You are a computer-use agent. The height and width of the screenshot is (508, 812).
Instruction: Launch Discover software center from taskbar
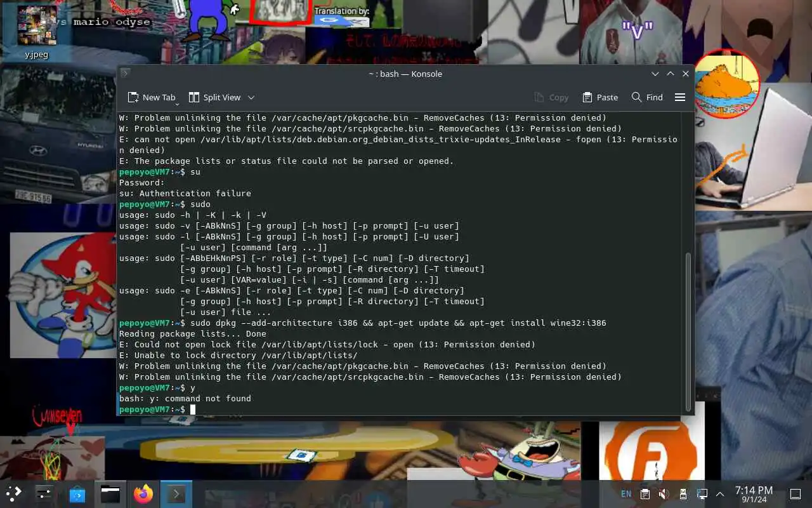[x=77, y=493]
